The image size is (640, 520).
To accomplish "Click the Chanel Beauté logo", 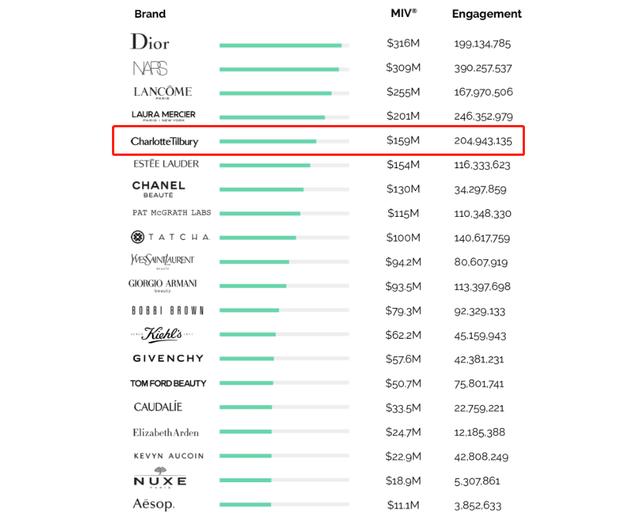I will tap(159, 188).
